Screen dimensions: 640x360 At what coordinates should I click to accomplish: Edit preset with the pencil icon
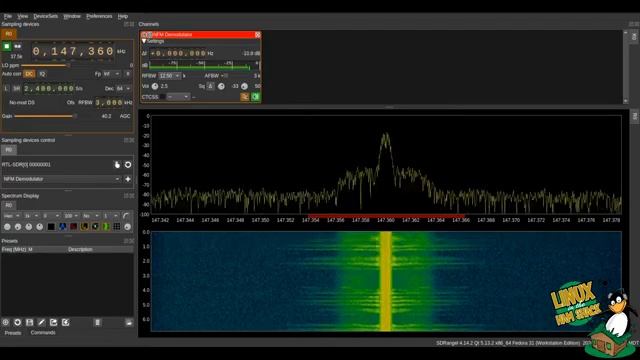pos(42,322)
